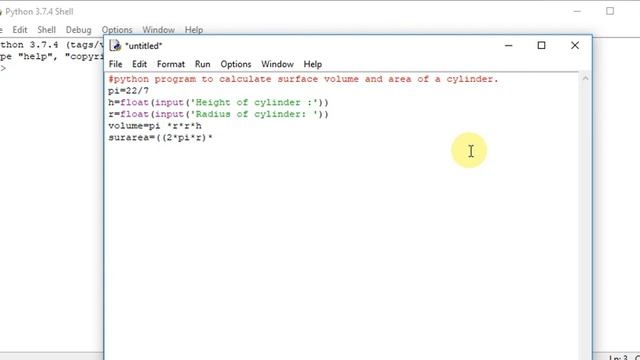Click the IDLE file icon in untitled title bar
This screenshot has width=640, height=360.
[116, 45]
